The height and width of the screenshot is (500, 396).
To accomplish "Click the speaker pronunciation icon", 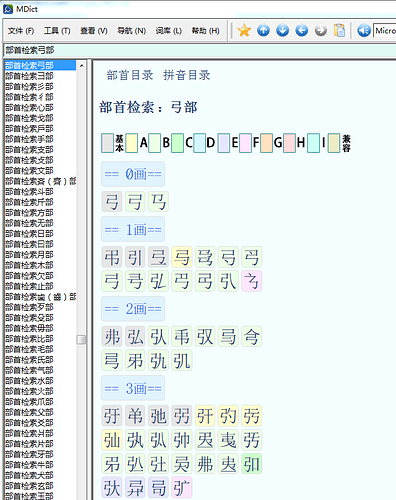I will [364, 31].
